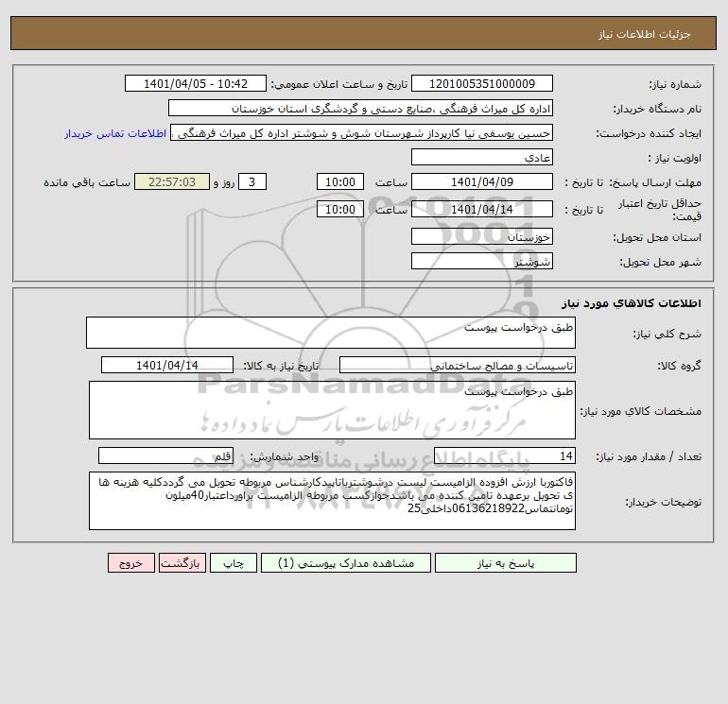The height and width of the screenshot is (704, 728).
Task: Click the buyer organization name field
Action: point(360,108)
